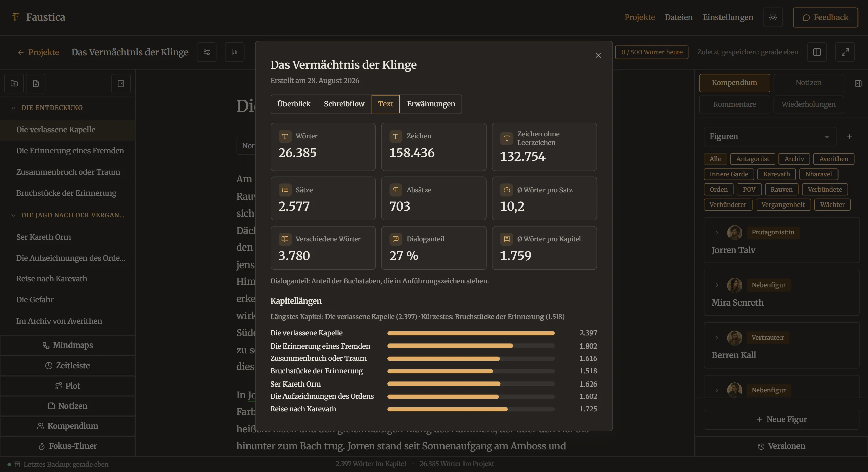Filter figures by Innere Garde tag
This screenshot has height=472, width=868.
(x=729, y=174)
